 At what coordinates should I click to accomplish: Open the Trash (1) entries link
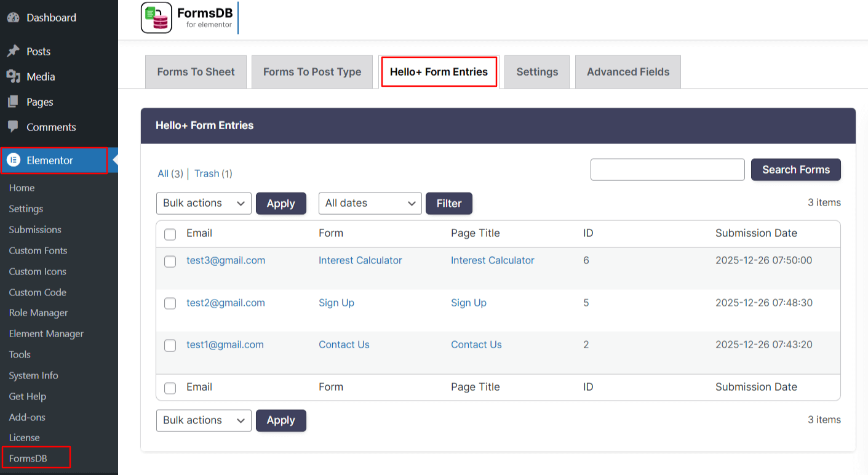(x=213, y=174)
